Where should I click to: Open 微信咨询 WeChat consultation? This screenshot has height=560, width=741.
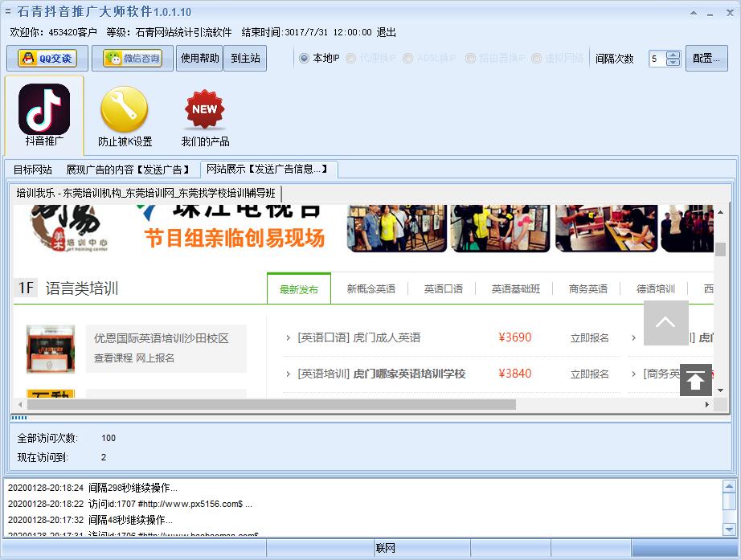point(133,58)
